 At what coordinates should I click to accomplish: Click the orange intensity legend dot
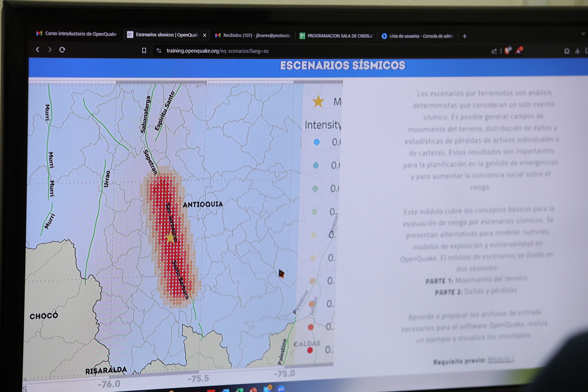pyautogui.click(x=312, y=304)
